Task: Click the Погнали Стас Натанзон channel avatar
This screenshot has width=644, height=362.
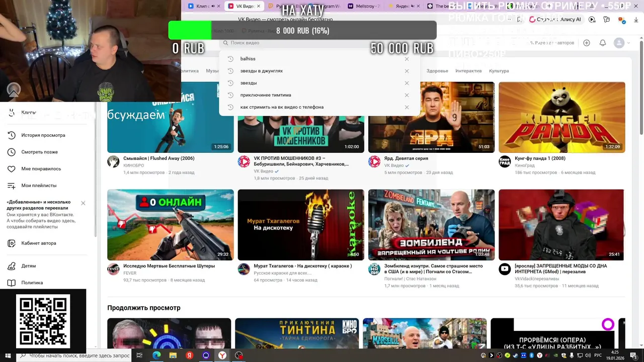Action: point(374,269)
